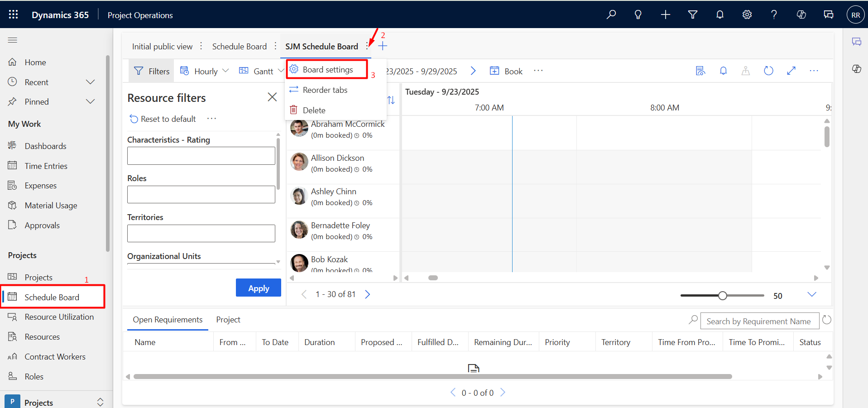Switch to the Project requirements tab
868x408 pixels.
pyautogui.click(x=228, y=320)
